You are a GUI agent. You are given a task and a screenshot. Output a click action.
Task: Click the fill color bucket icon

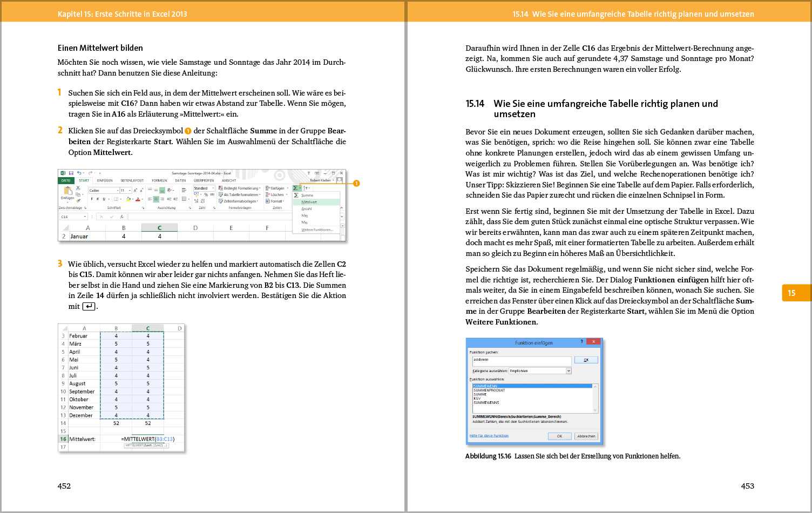tap(128, 199)
